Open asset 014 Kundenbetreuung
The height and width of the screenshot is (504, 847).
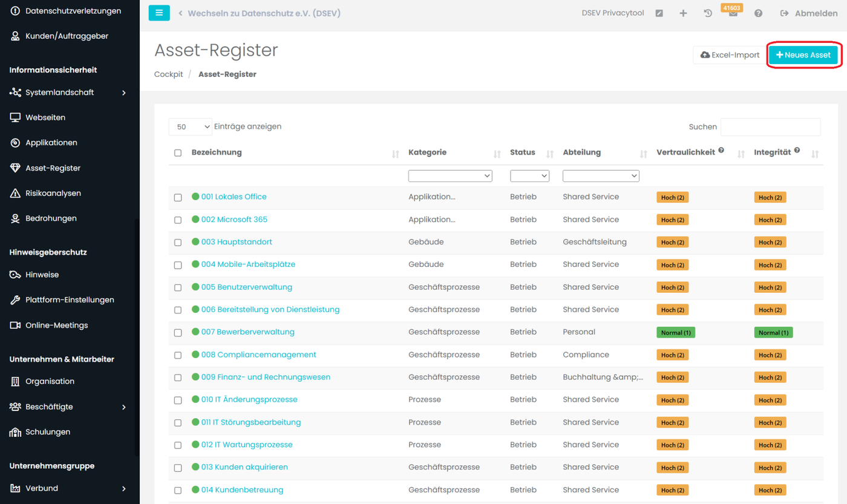tap(242, 490)
